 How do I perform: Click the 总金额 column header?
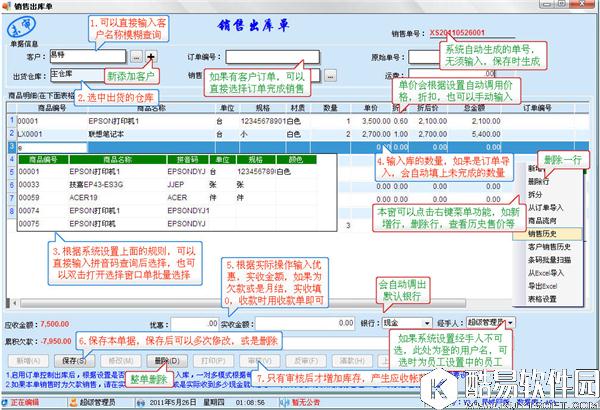coord(474,108)
